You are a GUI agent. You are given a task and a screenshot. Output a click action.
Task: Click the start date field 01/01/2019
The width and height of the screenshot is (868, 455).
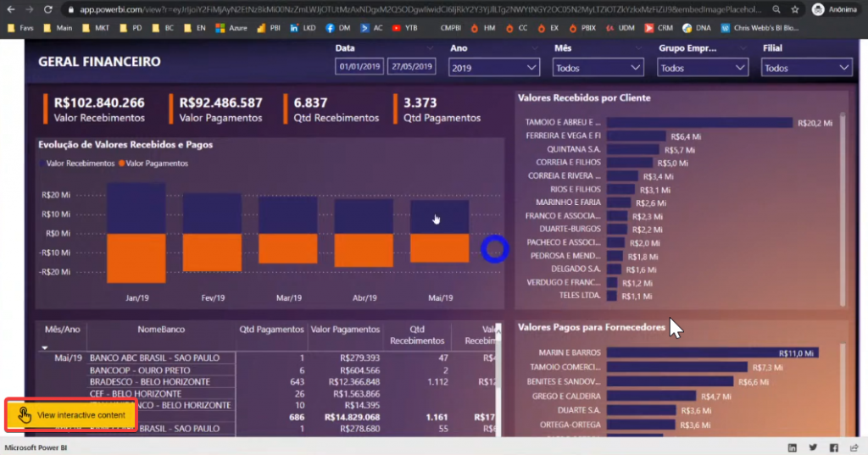(359, 67)
